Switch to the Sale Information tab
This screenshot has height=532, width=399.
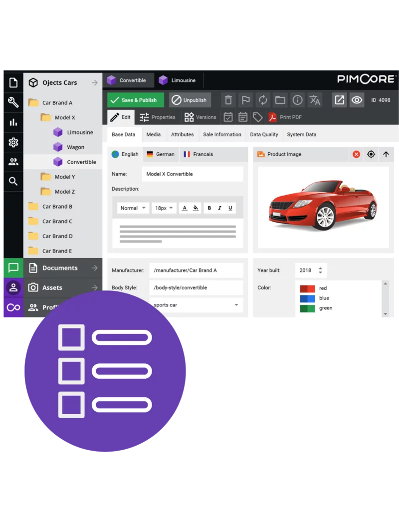pos(222,134)
